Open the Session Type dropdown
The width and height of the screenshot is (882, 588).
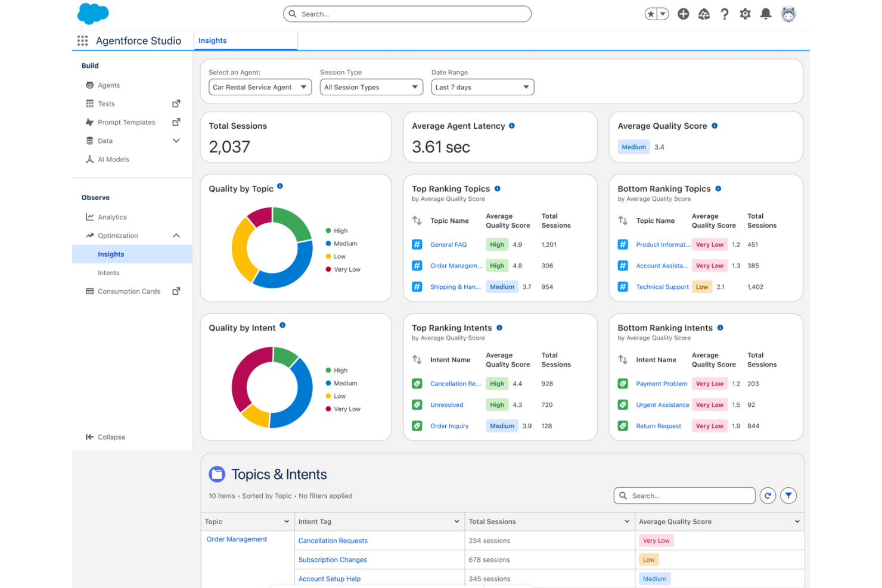click(371, 87)
